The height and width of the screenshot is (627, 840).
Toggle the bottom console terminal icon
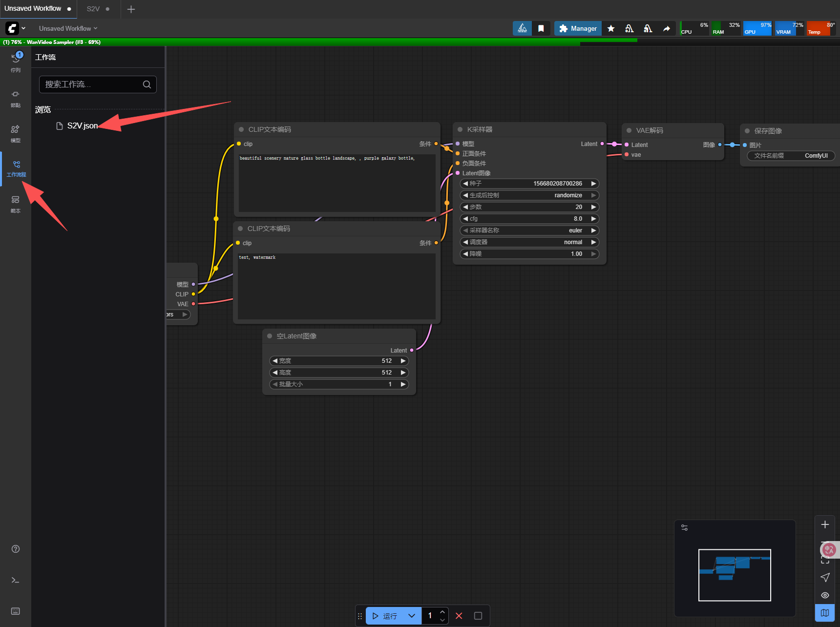pyautogui.click(x=16, y=580)
